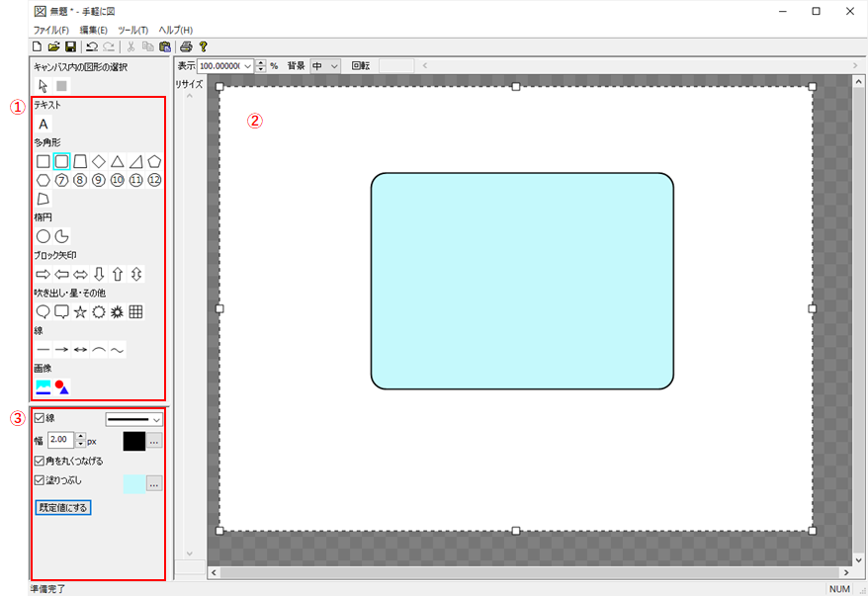
Task: Select the free-form quadrilateral tool
Action: pos(43,199)
